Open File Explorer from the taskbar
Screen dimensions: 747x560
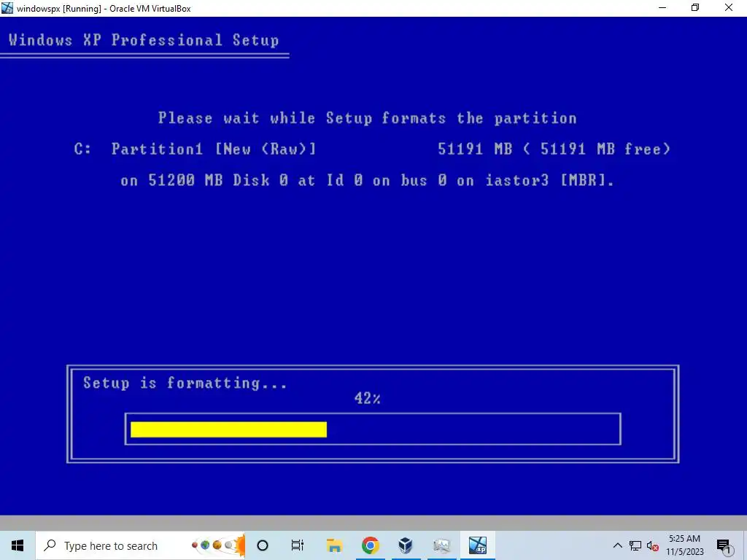click(x=334, y=545)
